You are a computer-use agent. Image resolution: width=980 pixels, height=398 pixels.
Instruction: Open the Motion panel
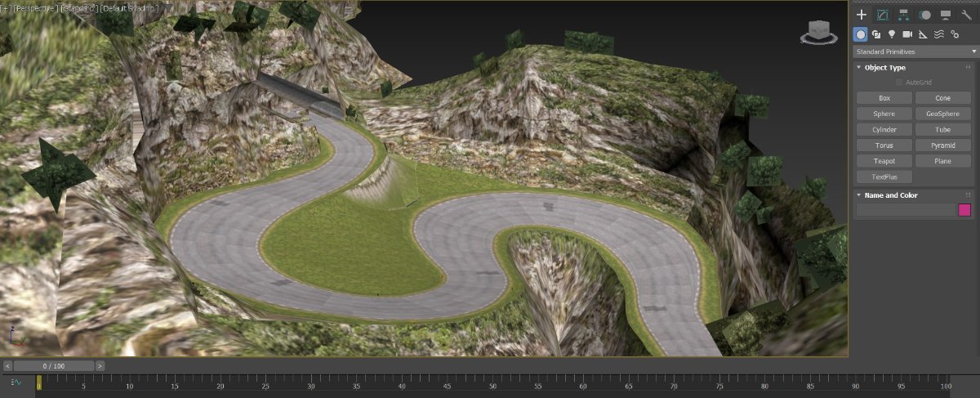pyautogui.click(x=924, y=15)
